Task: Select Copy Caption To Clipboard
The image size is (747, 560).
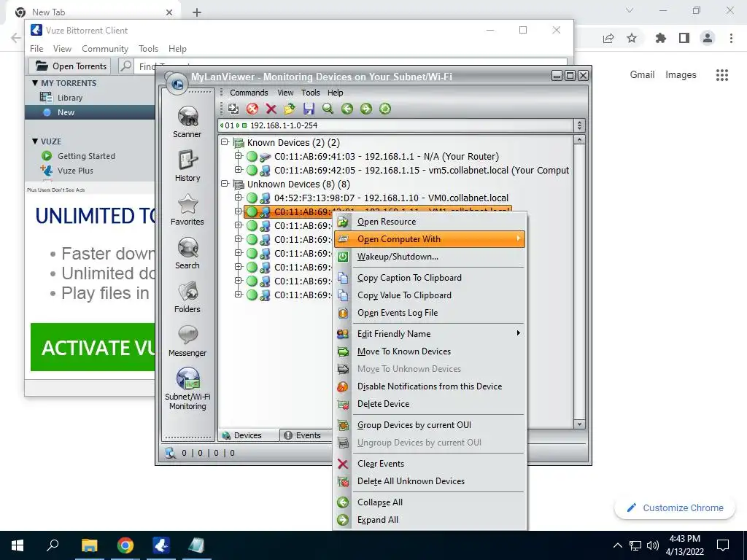Action: coord(429,278)
